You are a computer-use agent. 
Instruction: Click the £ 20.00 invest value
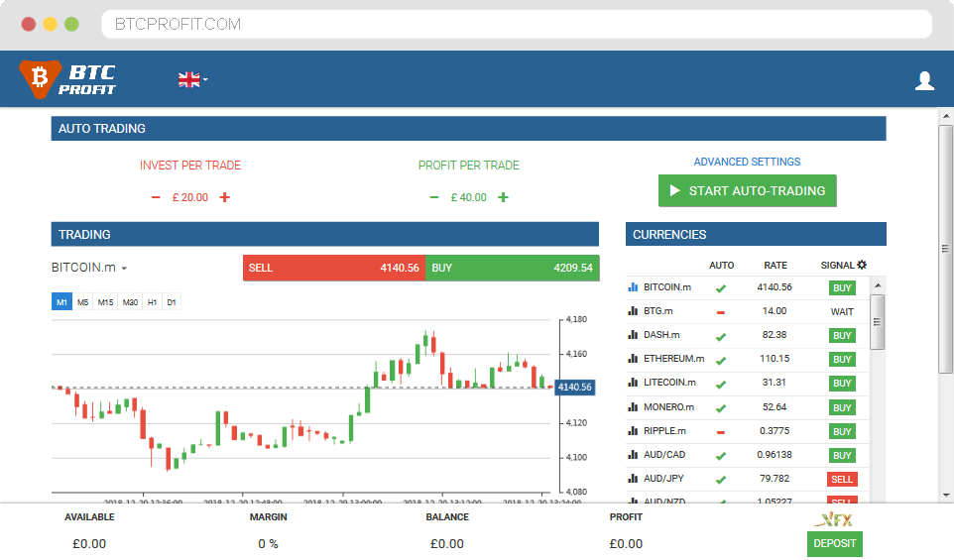[189, 197]
